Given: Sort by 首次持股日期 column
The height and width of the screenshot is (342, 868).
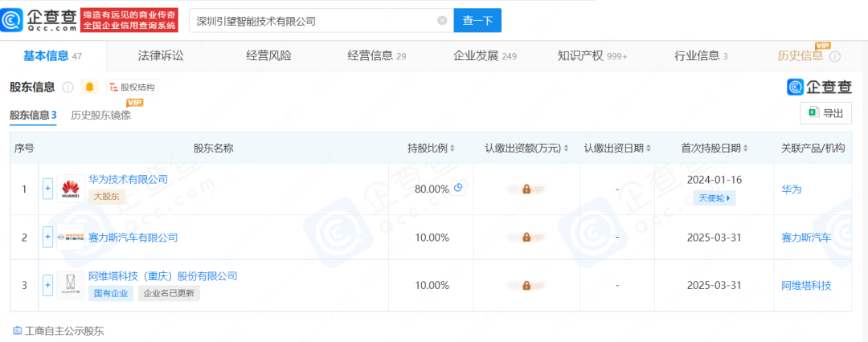Looking at the screenshot, I should (x=714, y=149).
